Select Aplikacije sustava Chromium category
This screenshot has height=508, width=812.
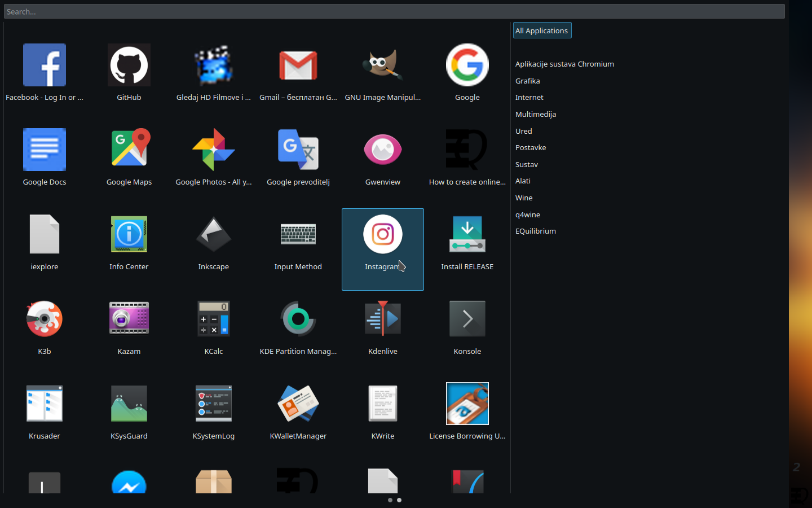tap(564, 64)
